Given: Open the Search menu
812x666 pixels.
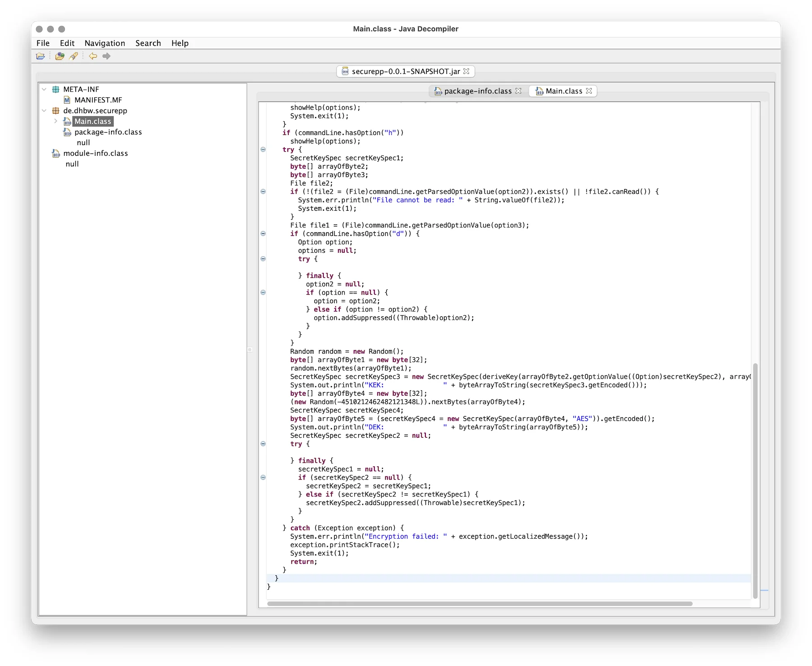Looking at the screenshot, I should (148, 43).
